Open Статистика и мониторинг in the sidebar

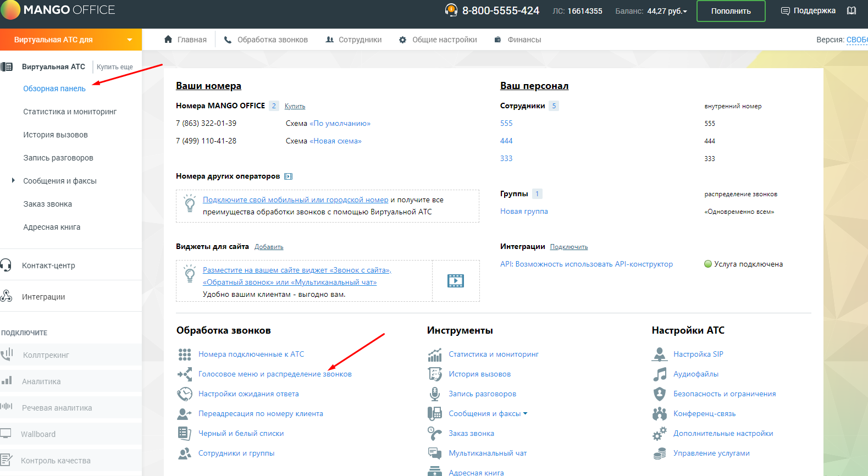point(70,112)
